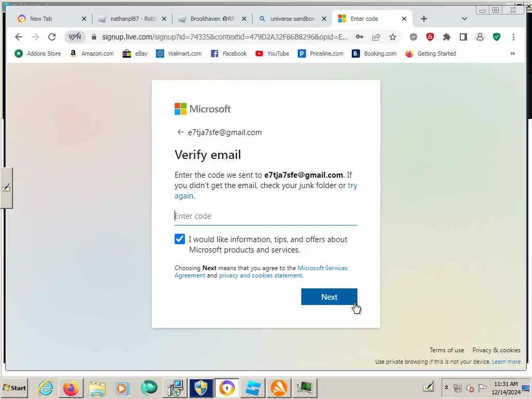Show hidden system tray icons

click(446, 388)
